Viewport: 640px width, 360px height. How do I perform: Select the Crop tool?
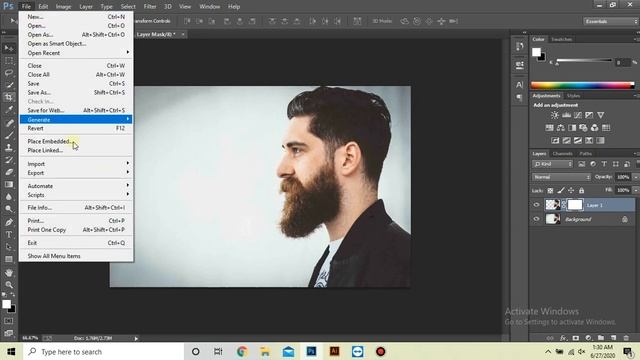click(x=9, y=97)
